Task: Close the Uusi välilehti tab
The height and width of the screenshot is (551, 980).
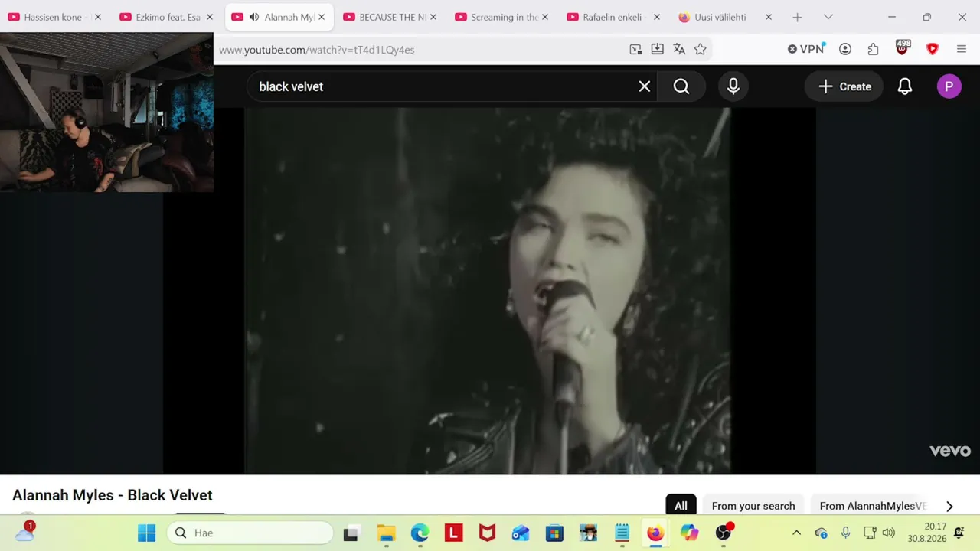Action: (x=768, y=17)
